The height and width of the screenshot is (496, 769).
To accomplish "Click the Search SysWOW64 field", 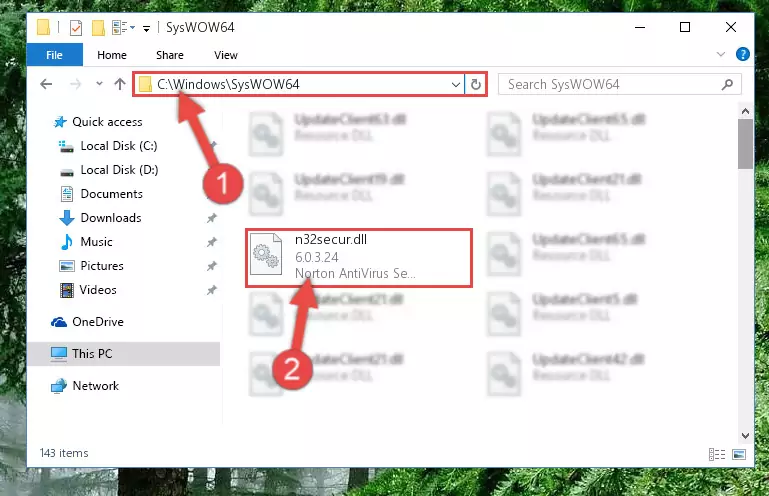I will [x=619, y=84].
